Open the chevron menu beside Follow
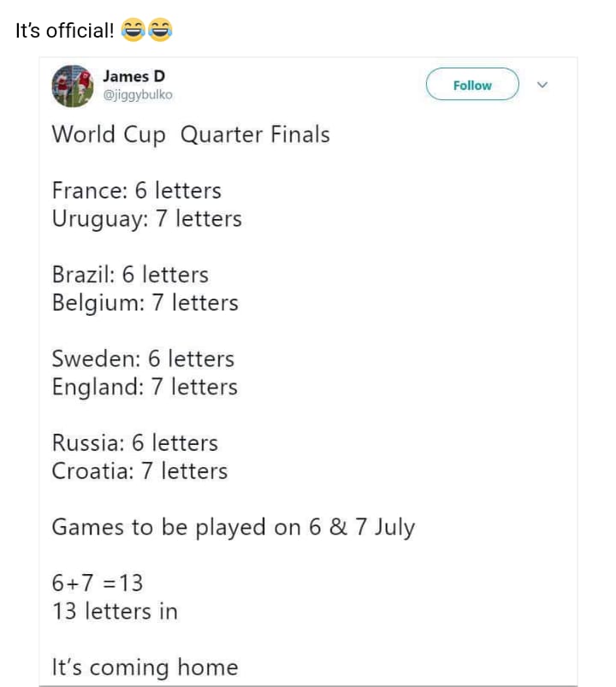This screenshot has height=687, width=616. [542, 85]
